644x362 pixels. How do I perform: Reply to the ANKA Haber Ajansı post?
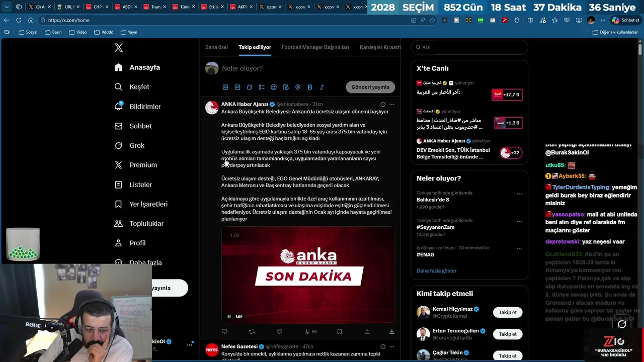point(224,331)
